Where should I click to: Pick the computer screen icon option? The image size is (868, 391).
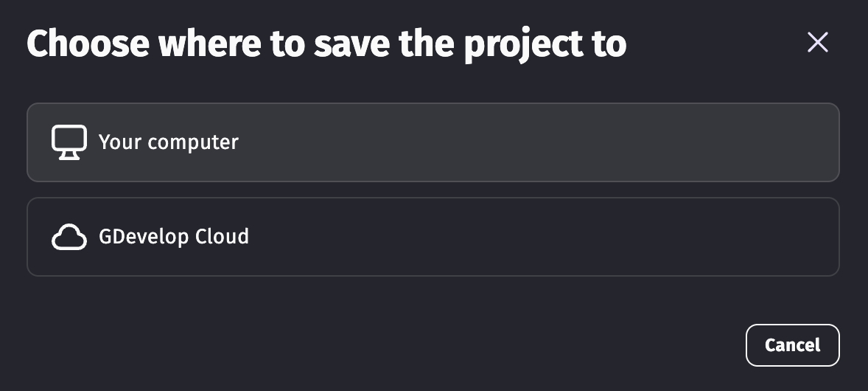pos(69,142)
